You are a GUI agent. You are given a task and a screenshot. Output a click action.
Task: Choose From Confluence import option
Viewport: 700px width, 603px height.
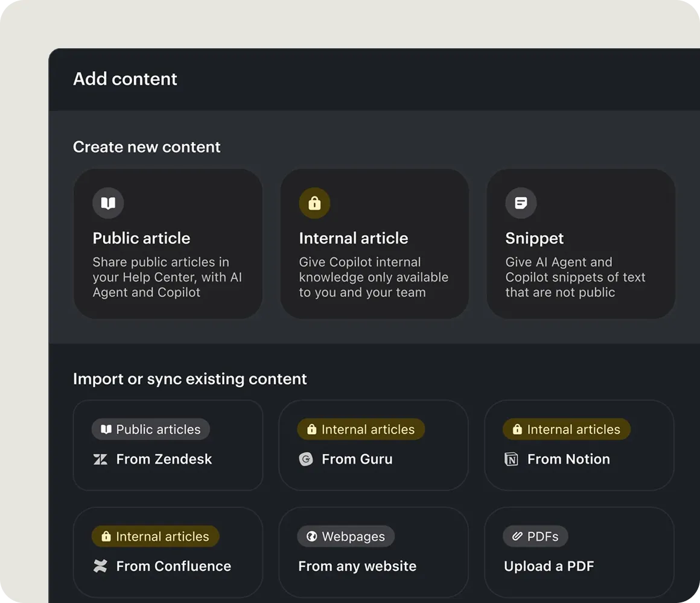pos(168,552)
